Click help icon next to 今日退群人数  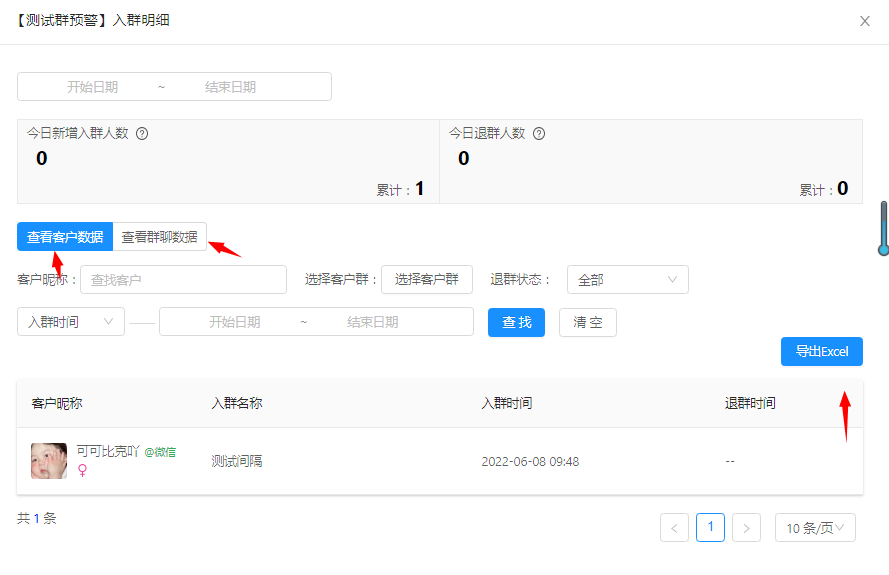point(539,133)
